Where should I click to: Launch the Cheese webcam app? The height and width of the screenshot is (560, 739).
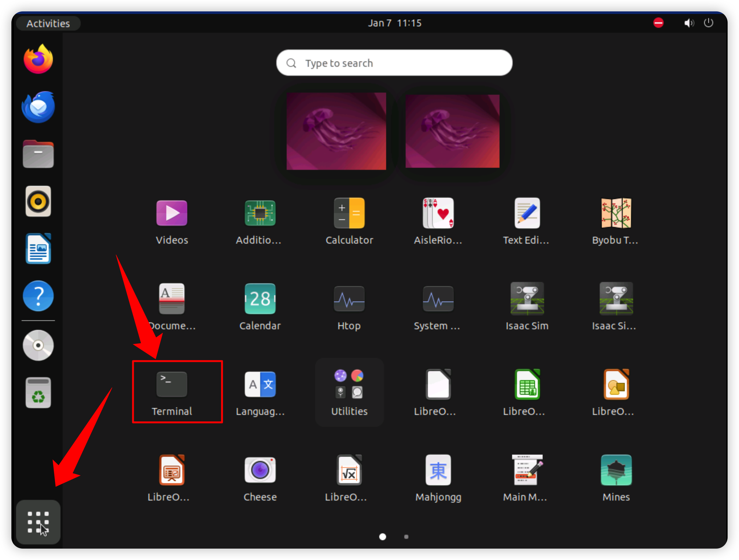coord(260,470)
